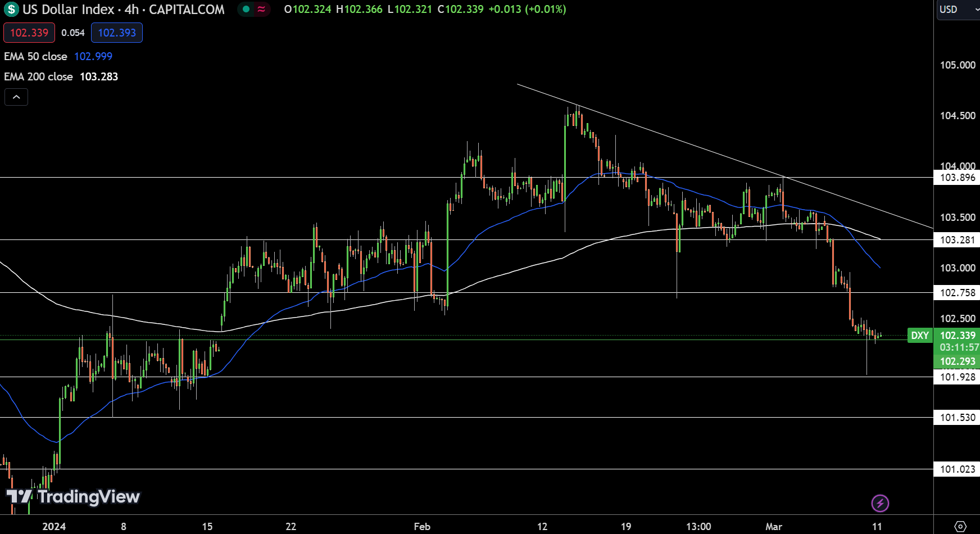Click the 101.928 horizontal line price label

tap(957, 377)
